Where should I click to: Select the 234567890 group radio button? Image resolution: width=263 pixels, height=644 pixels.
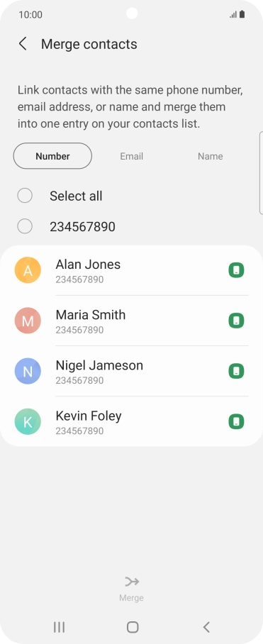[25, 226]
